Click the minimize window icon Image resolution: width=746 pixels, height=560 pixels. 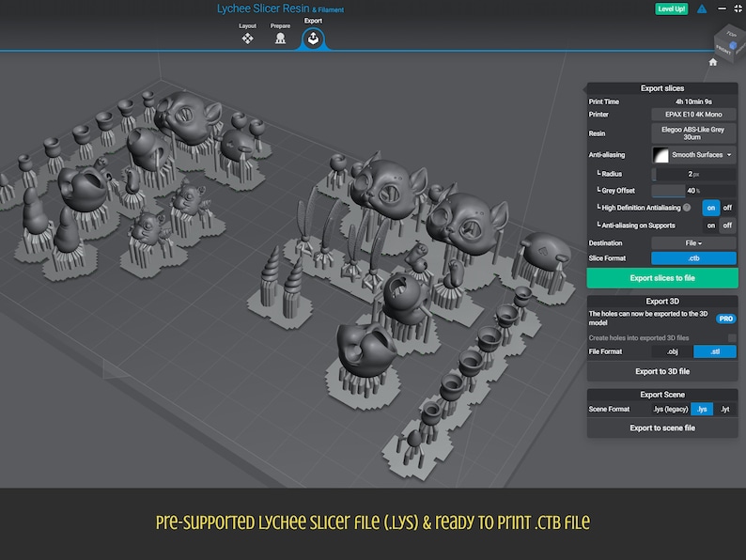(x=722, y=8)
